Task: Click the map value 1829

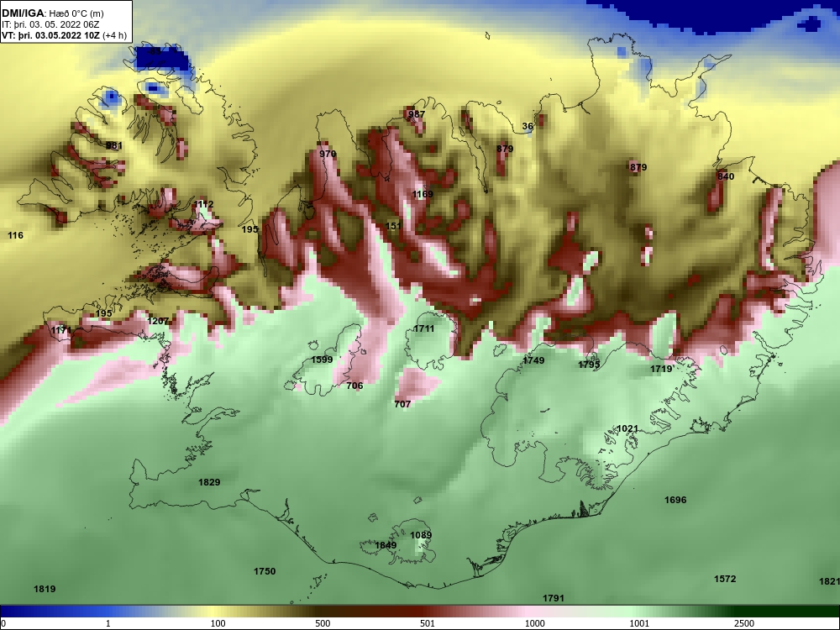Action: 209,482
